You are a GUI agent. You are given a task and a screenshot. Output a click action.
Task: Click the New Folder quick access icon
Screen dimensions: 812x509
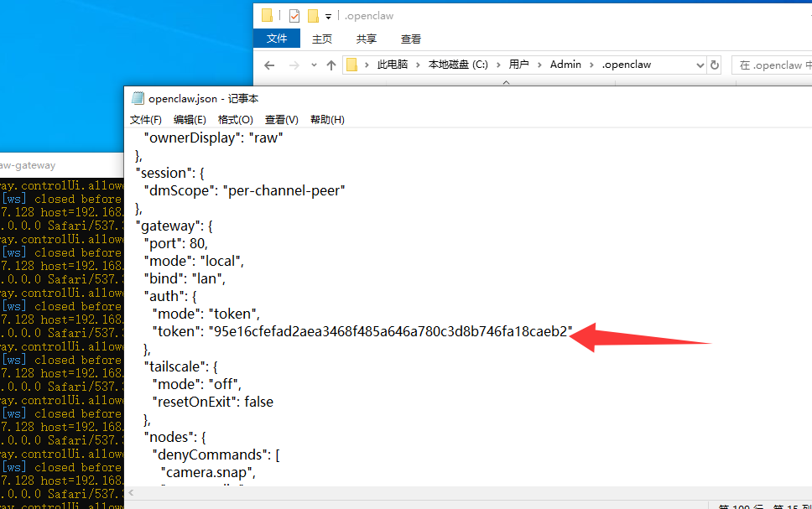(313, 15)
